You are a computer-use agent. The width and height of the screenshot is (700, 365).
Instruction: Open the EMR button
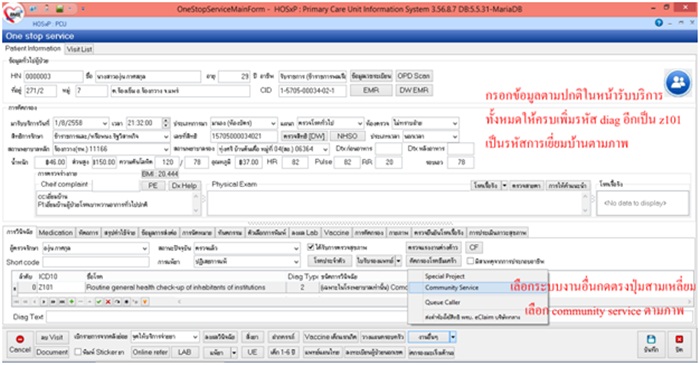[371, 90]
